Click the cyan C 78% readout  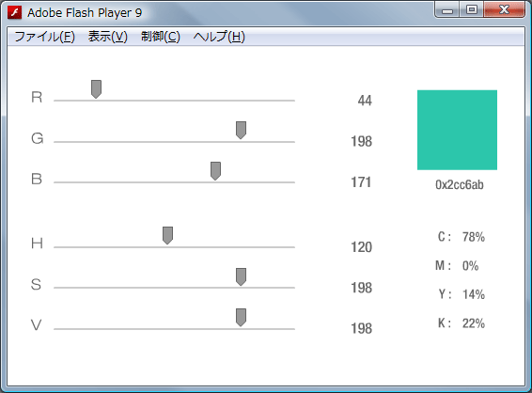pyautogui.click(x=462, y=237)
